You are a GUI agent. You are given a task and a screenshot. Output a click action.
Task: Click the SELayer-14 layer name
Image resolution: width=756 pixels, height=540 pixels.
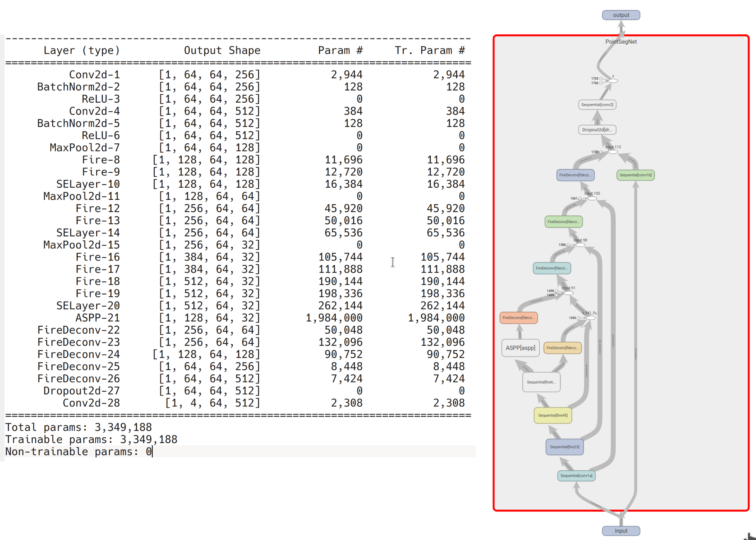tap(88, 233)
